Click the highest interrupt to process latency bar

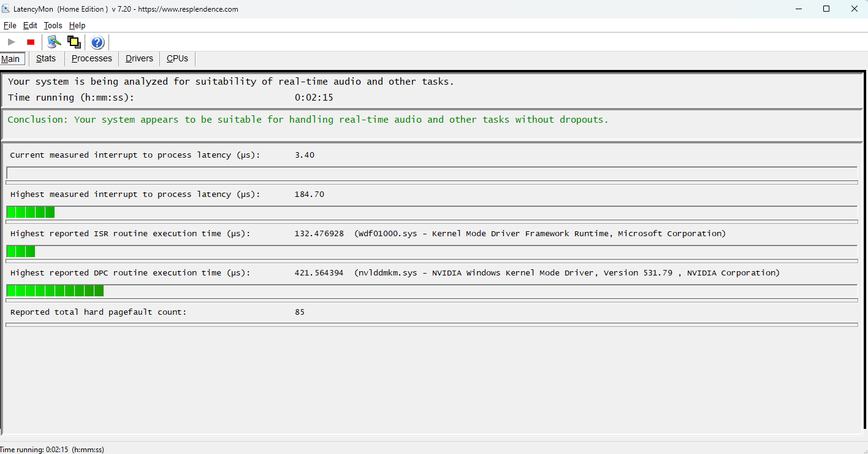[x=432, y=212]
